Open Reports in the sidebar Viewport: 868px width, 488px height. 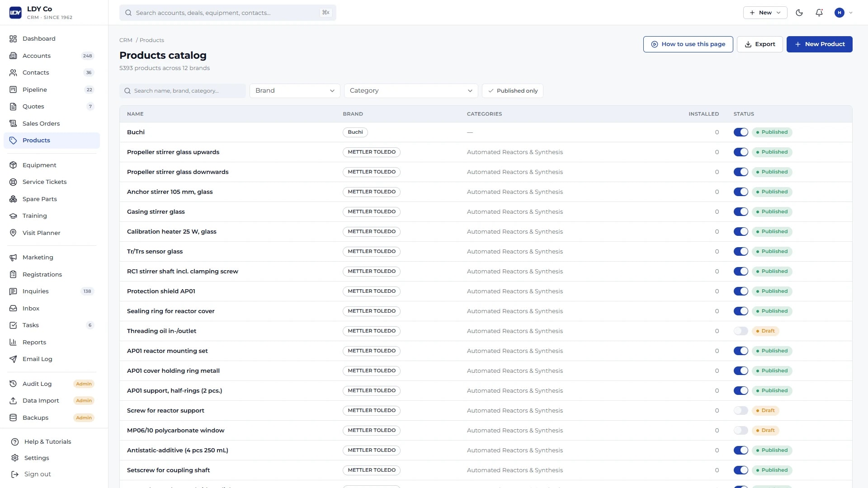(52, 343)
